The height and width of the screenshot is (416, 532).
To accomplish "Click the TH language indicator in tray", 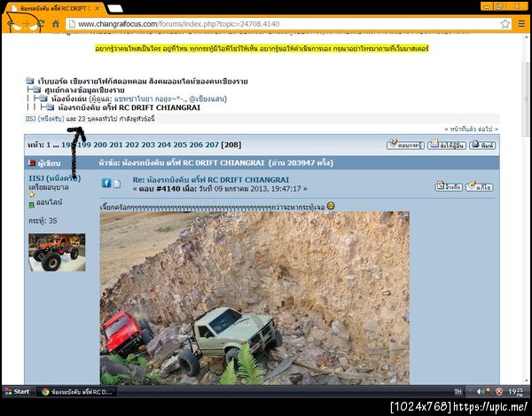I will [x=458, y=392].
